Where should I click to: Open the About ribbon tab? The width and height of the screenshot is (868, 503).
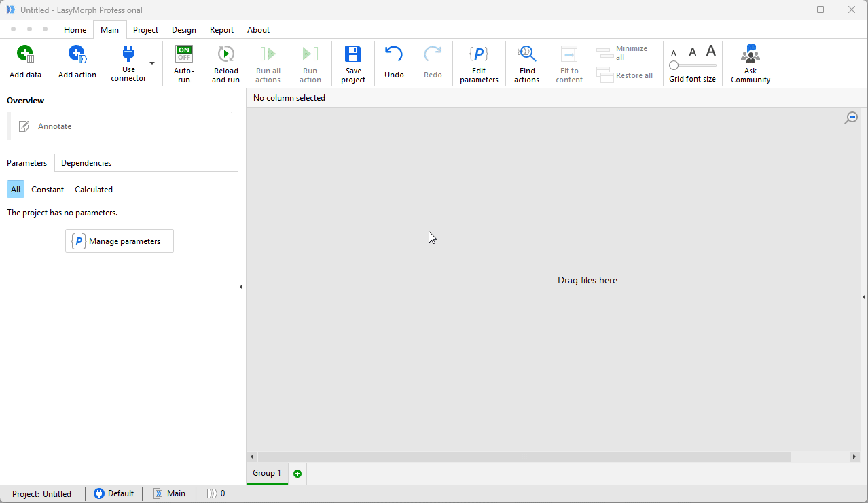258,30
